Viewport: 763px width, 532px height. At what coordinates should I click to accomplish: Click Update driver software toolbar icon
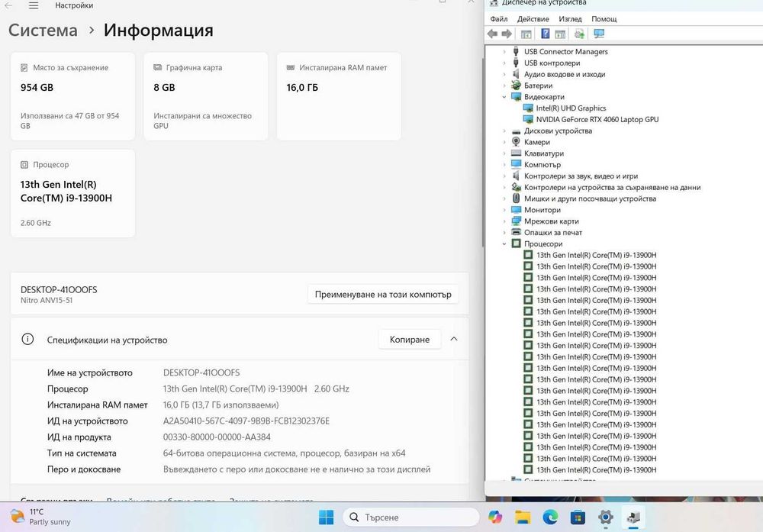(x=579, y=34)
